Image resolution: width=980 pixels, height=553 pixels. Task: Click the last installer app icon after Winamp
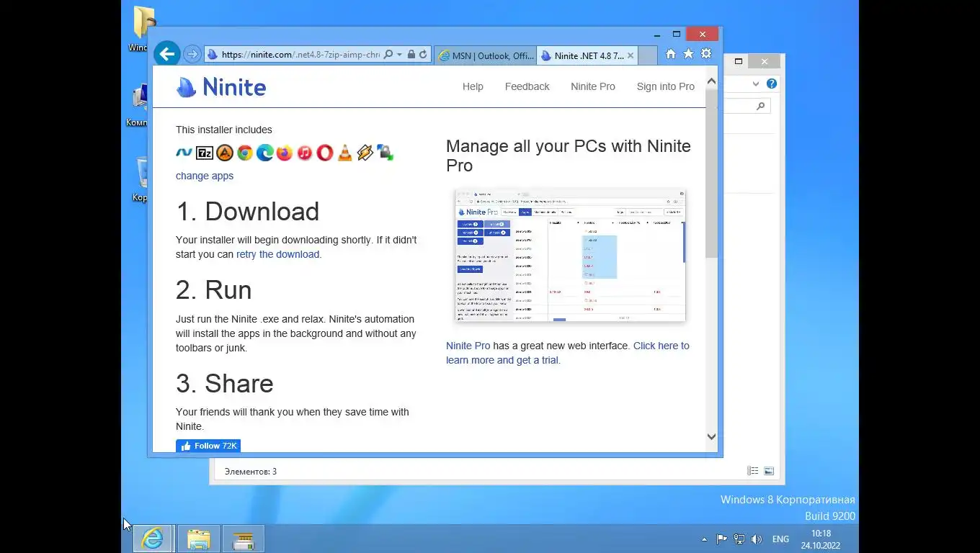coord(385,153)
